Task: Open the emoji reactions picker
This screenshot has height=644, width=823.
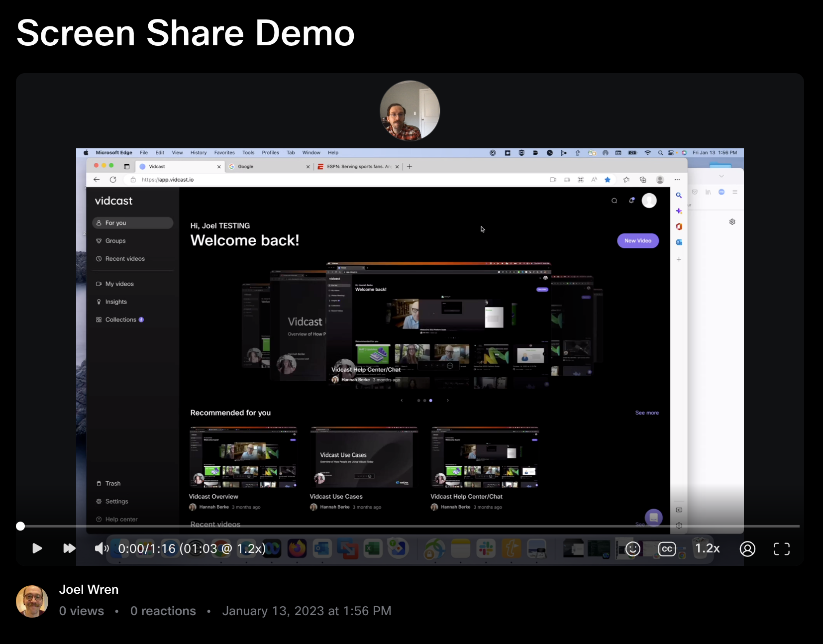Action: click(x=632, y=549)
